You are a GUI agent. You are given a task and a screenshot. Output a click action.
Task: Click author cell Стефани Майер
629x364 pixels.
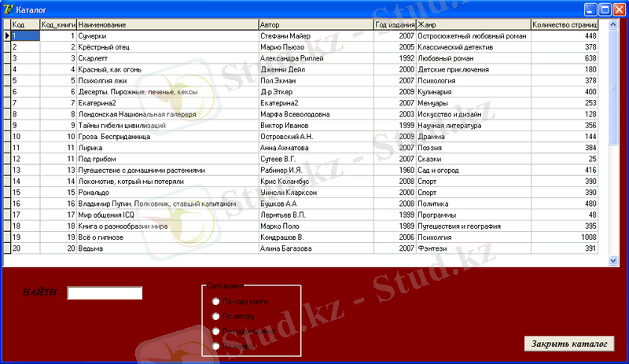tap(317, 35)
